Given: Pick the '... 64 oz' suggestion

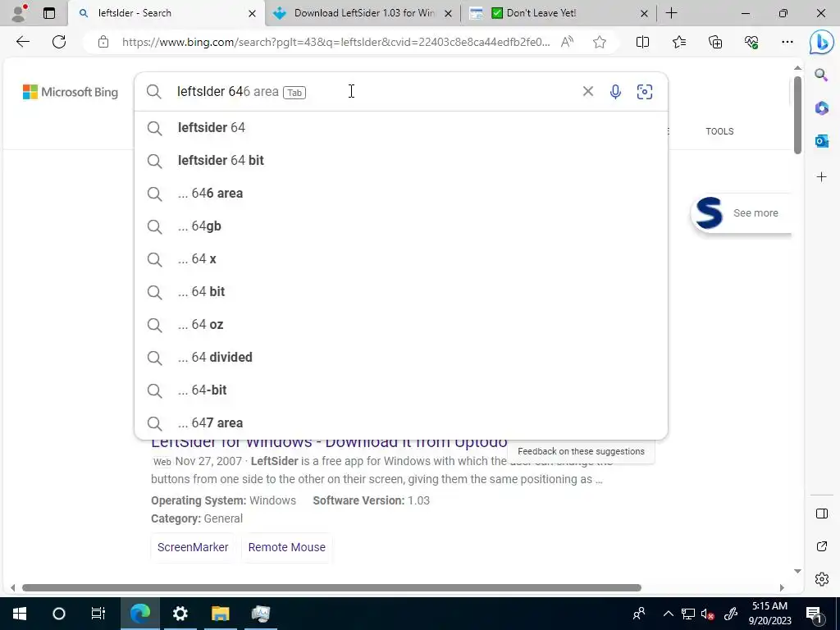Looking at the screenshot, I should coord(400,324).
